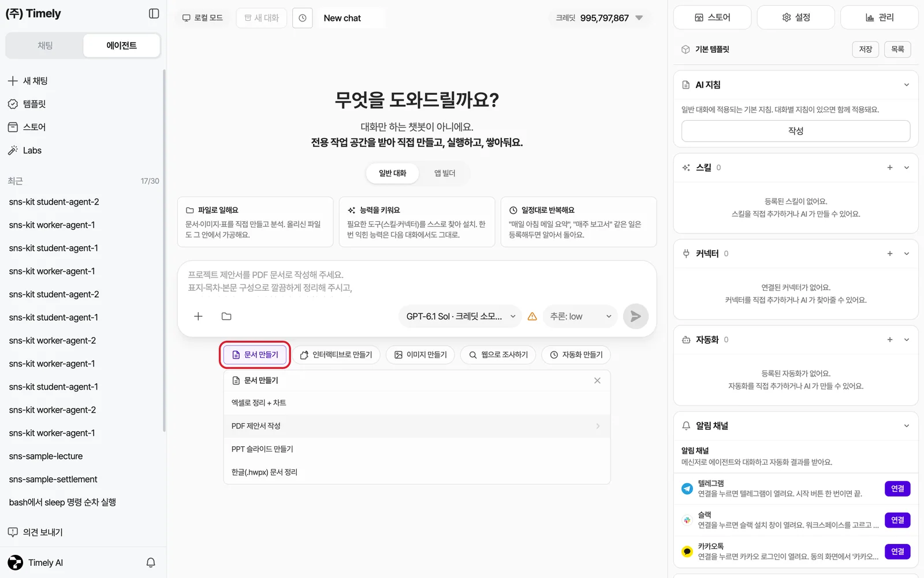Collapse the 알림 채널 section
Image resolution: width=924 pixels, height=578 pixels.
click(907, 426)
